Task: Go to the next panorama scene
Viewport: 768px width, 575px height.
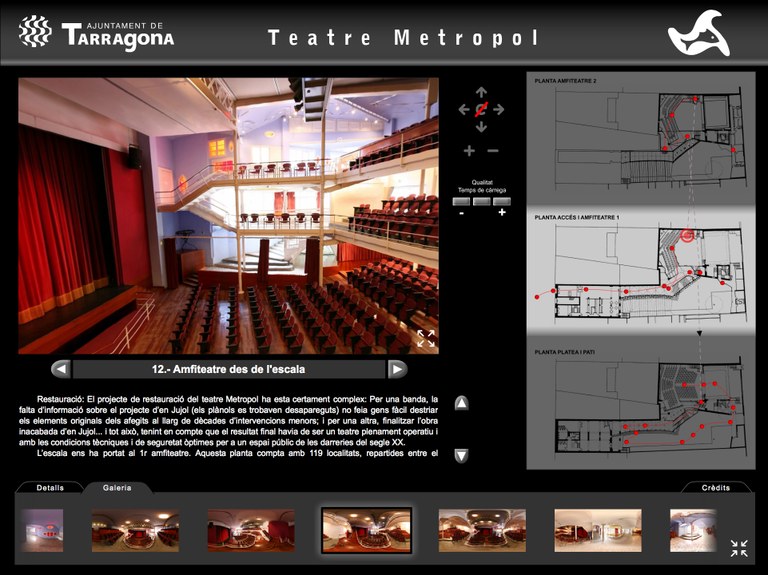Action: click(x=397, y=369)
